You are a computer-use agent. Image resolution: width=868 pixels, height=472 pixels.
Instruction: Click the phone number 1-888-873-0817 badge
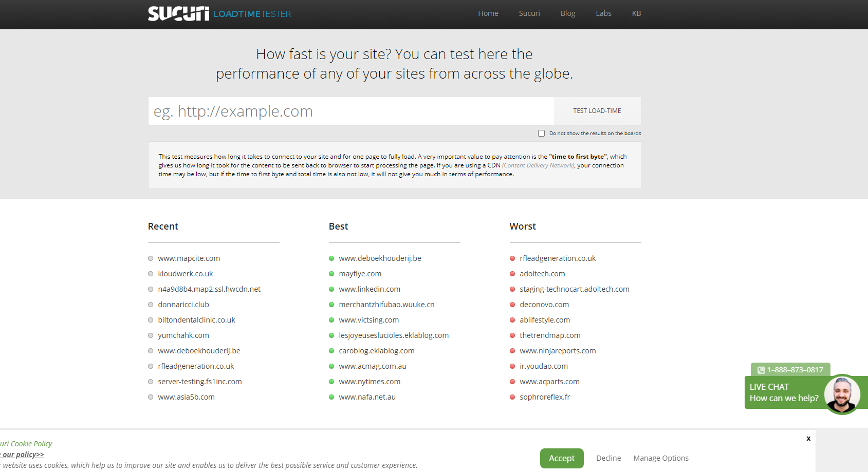[790, 370]
